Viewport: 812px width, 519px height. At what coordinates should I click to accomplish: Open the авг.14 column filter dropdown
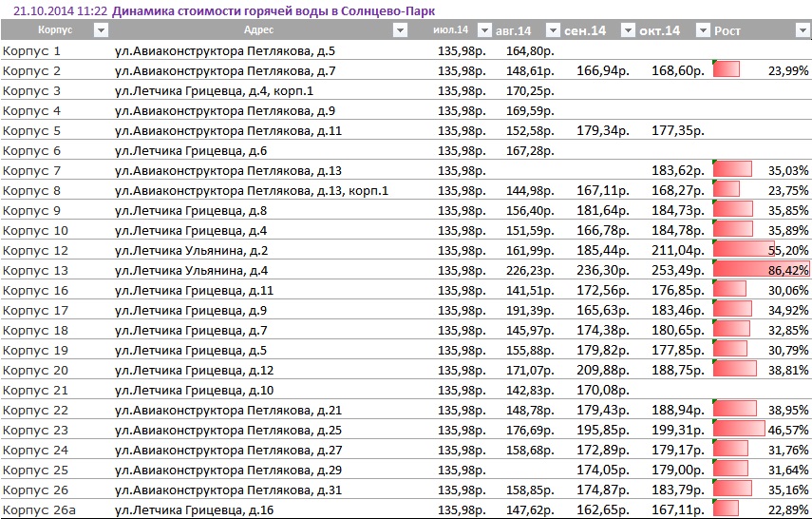pos(553,30)
